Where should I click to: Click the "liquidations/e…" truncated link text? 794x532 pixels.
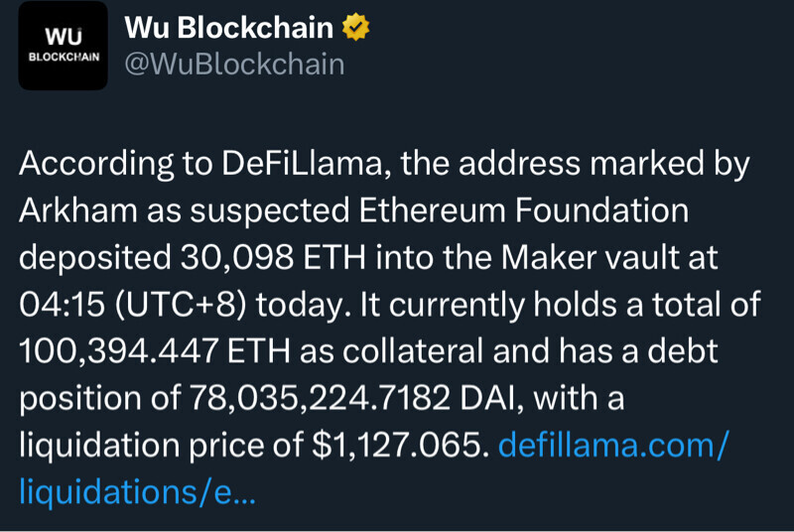pos(137,491)
